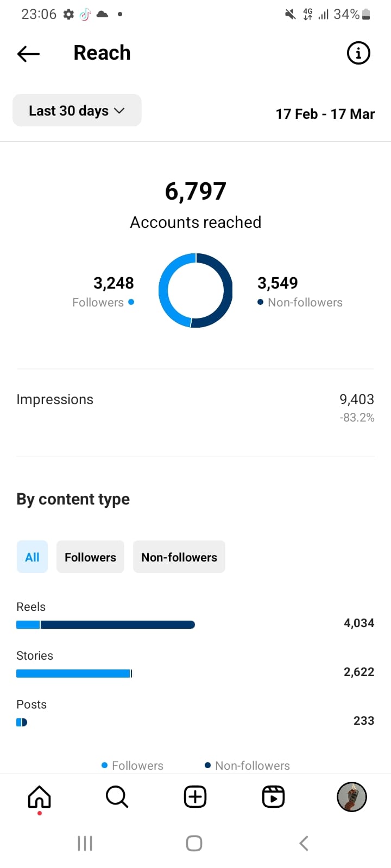Screen dimensions: 391x868
Task: Tap the Android recent apps button
Action: coord(85,843)
